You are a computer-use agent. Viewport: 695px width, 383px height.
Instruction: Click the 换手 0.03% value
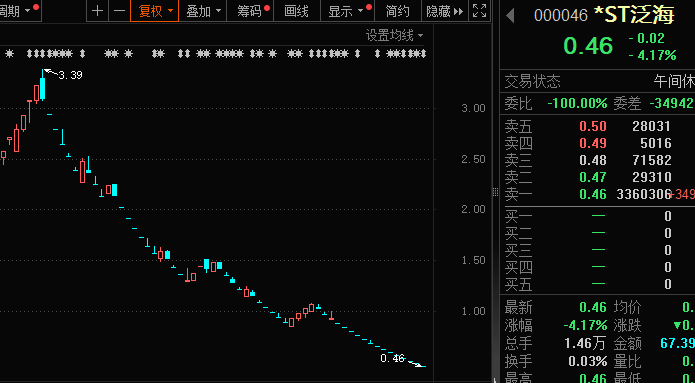coord(588,361)
